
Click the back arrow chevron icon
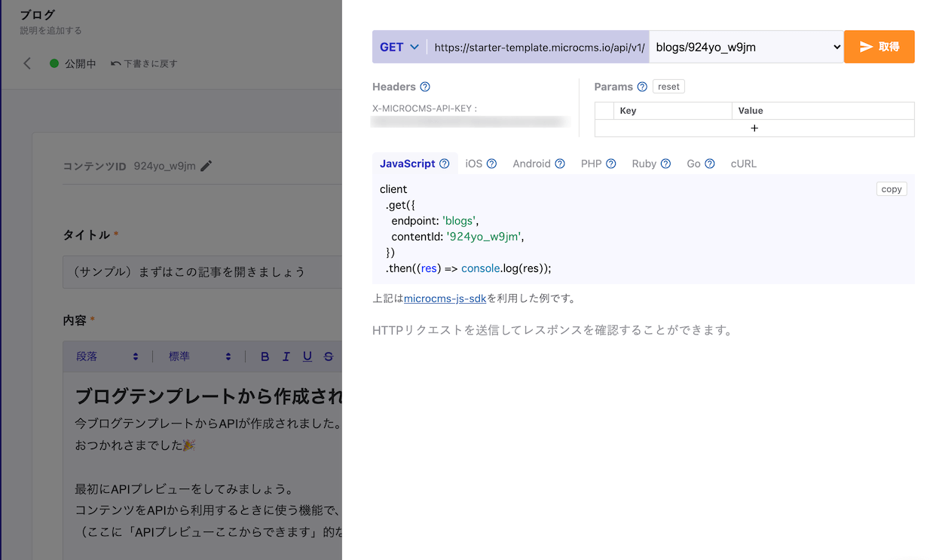point(27,63)
